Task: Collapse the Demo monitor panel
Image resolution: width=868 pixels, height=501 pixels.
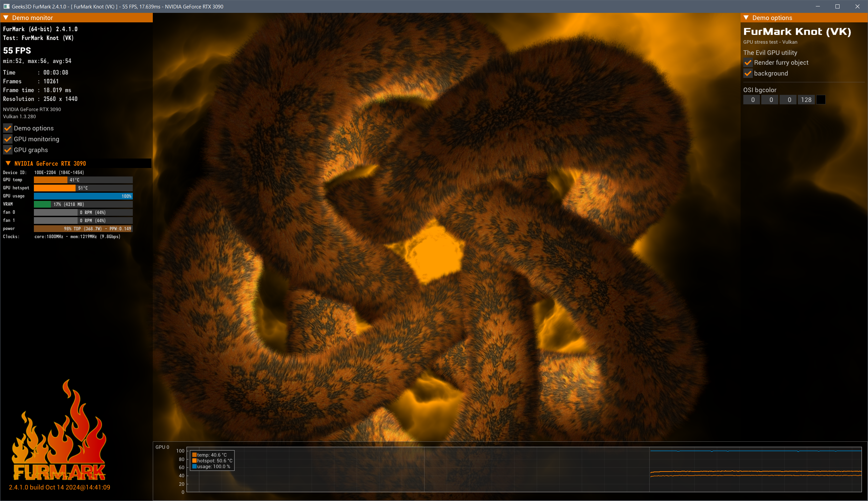Action: point(6,18)
